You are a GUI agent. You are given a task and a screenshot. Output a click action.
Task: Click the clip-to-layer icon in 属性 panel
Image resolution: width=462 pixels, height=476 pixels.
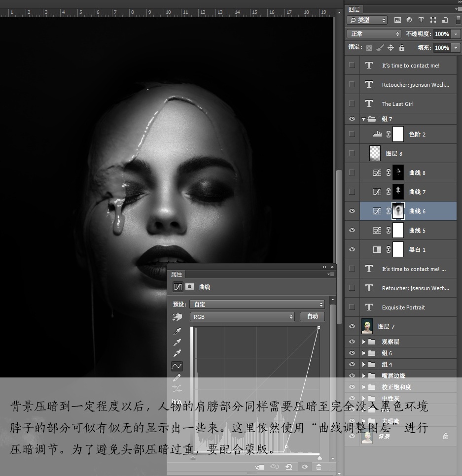[x=260, y=467]
